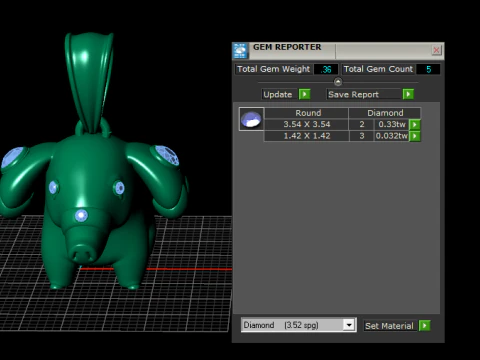Click the Diamond column header
The width and height of the screenshot is (480, 360).
click(x=385, y=113)
